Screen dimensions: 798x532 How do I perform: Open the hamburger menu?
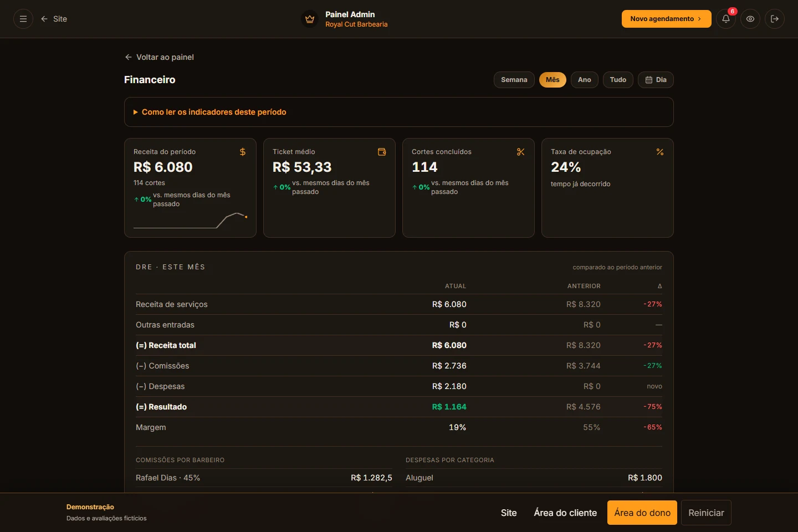pos(23,19)
